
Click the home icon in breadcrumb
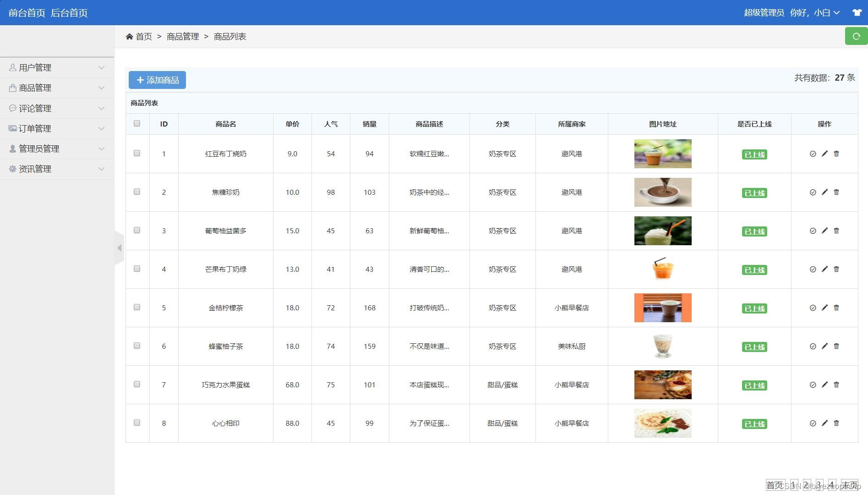[x=130, y=36]
